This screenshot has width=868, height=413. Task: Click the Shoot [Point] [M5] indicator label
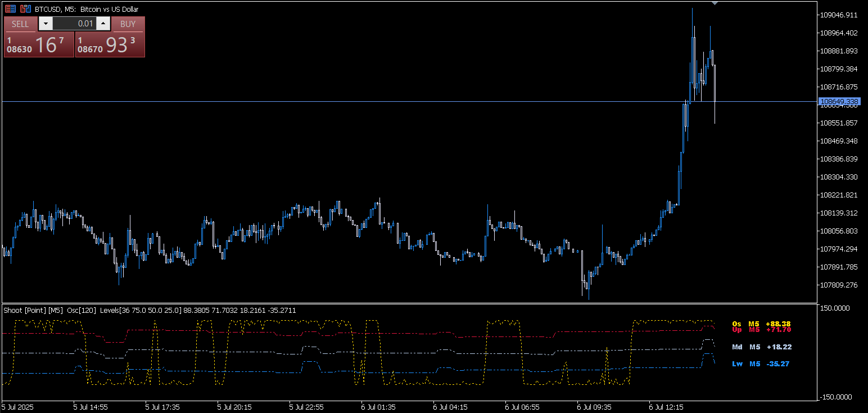coord(33,310)
